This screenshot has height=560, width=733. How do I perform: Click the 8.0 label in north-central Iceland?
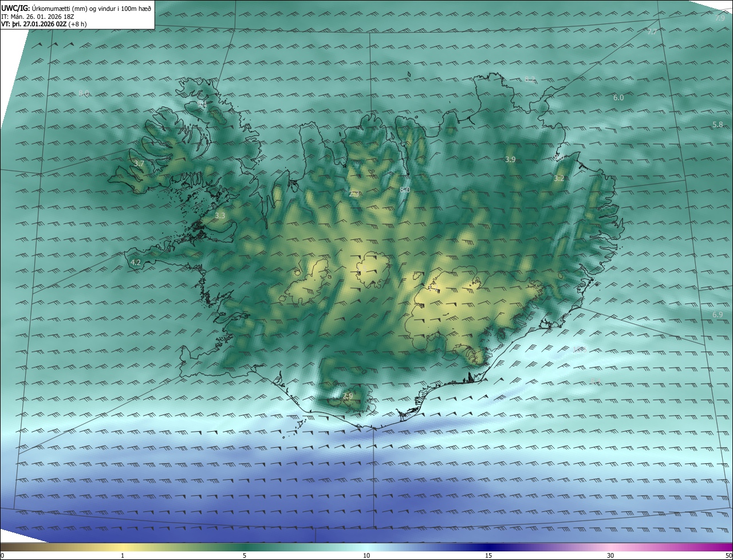[405, 190]
